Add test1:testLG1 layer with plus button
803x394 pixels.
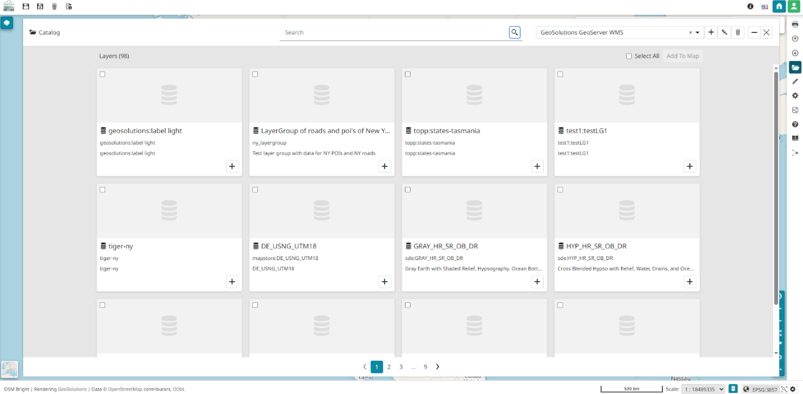(x=690, y=167)
